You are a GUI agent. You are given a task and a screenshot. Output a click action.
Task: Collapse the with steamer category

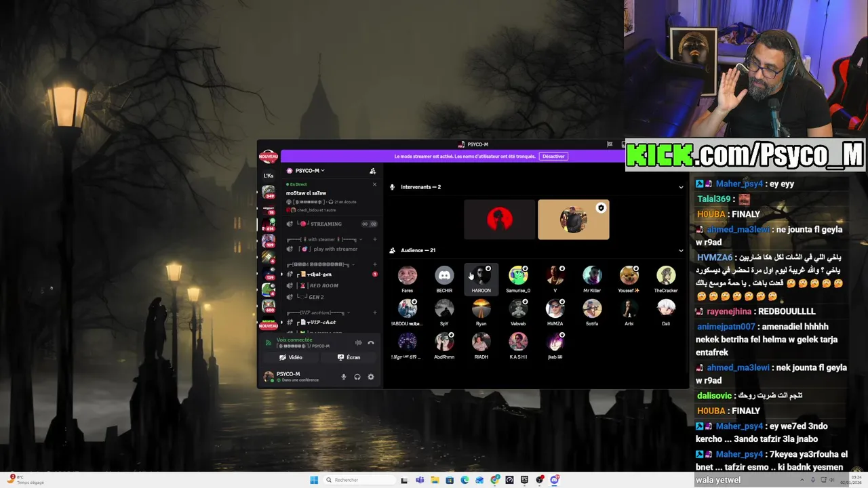(322, 239)
